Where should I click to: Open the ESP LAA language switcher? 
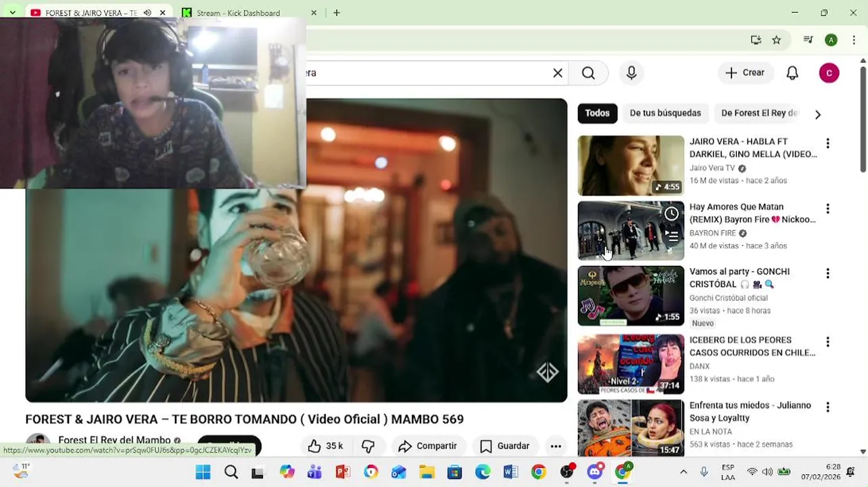728,472
